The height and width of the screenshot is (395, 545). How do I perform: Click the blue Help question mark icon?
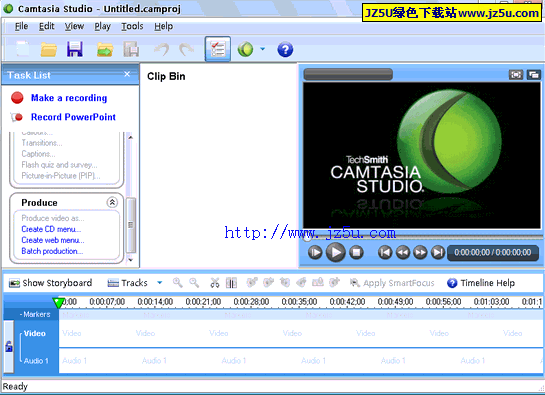click(285, 49)
